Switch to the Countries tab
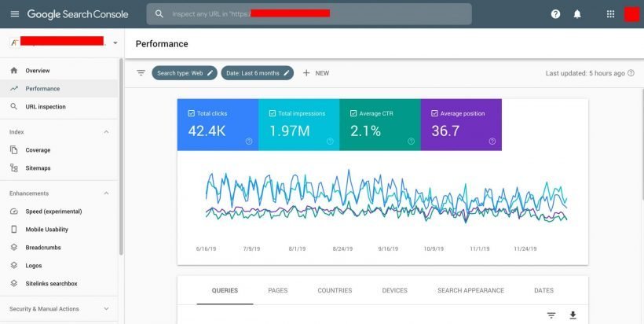The width and height of the screenshot is (644, 324). tap(335, 290)
